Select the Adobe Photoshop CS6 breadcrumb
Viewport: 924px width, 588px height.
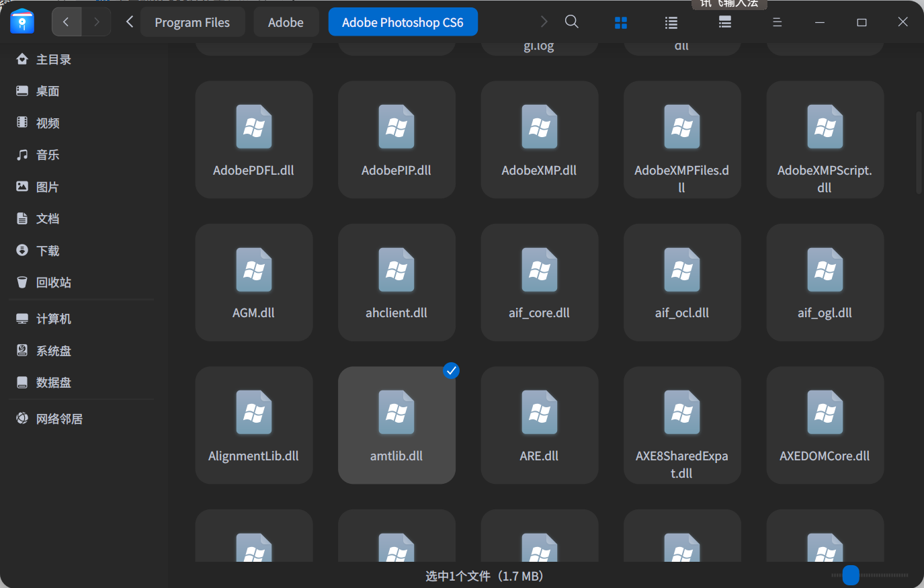coord(403,22)
